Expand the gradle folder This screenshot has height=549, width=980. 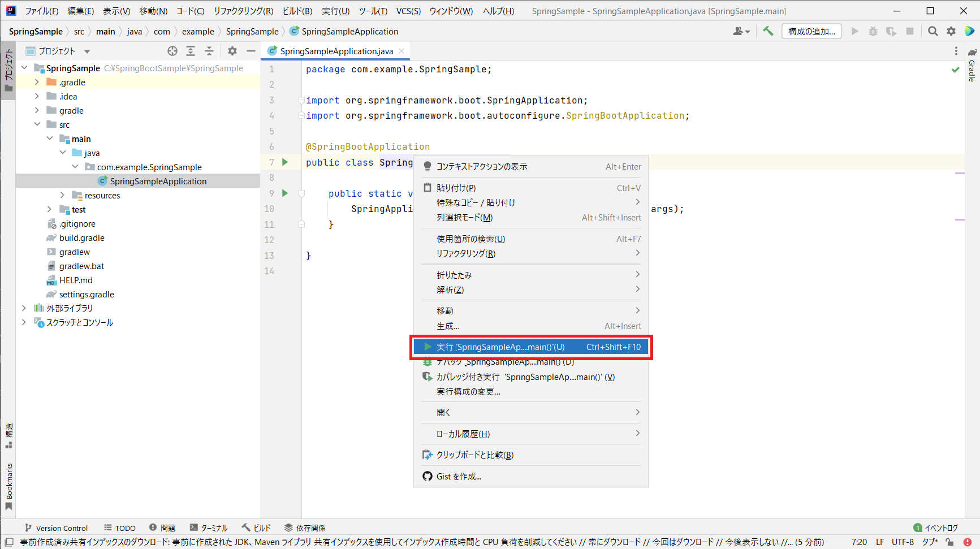(x=37, y=110)
